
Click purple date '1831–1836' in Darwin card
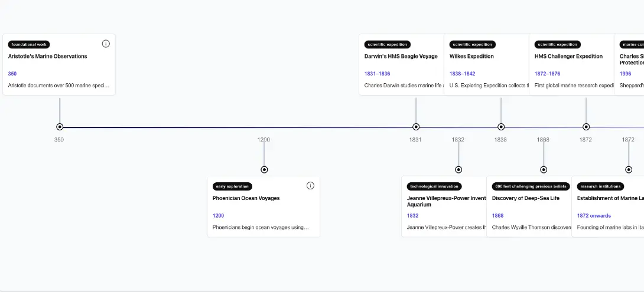click(x=377, y=74)
